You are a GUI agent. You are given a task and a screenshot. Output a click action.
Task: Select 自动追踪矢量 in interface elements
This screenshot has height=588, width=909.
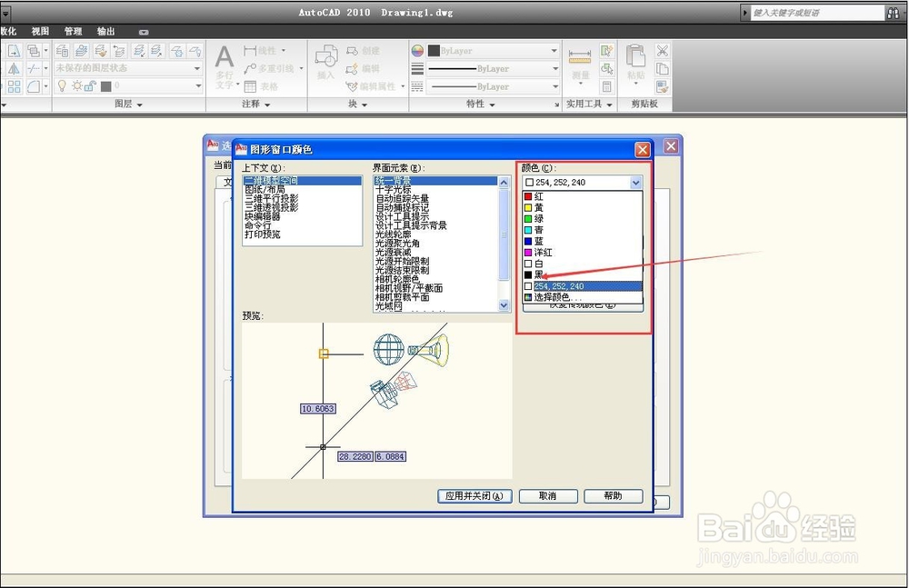[435, 198]
